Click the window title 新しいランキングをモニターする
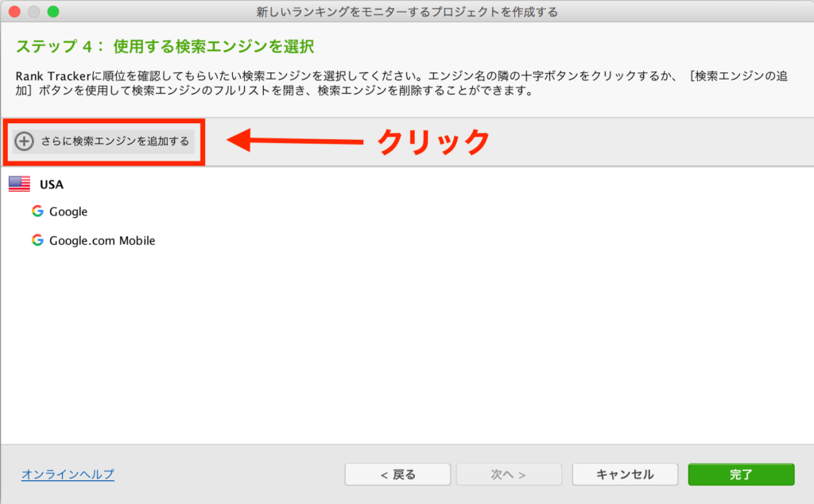The image size is (814, 504). (x=407, y=11)
